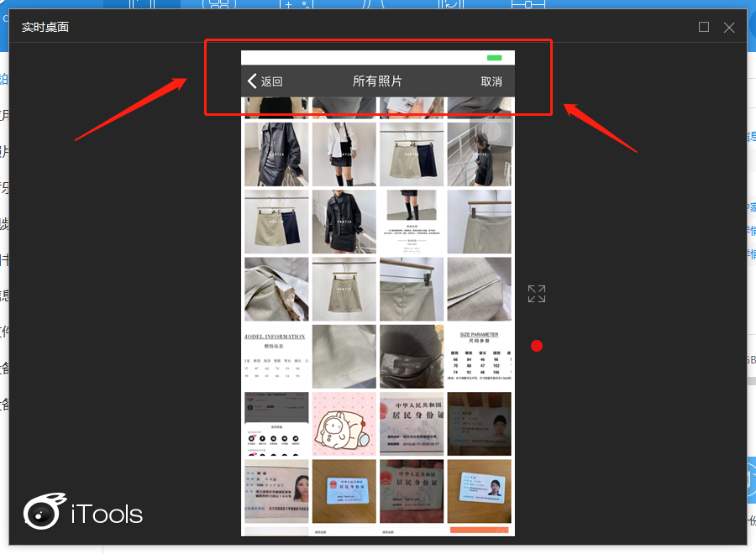Close the 实时桌面 window
This screenshot has height=554, width=756.
pyautogui.click(x=729, y=28)
